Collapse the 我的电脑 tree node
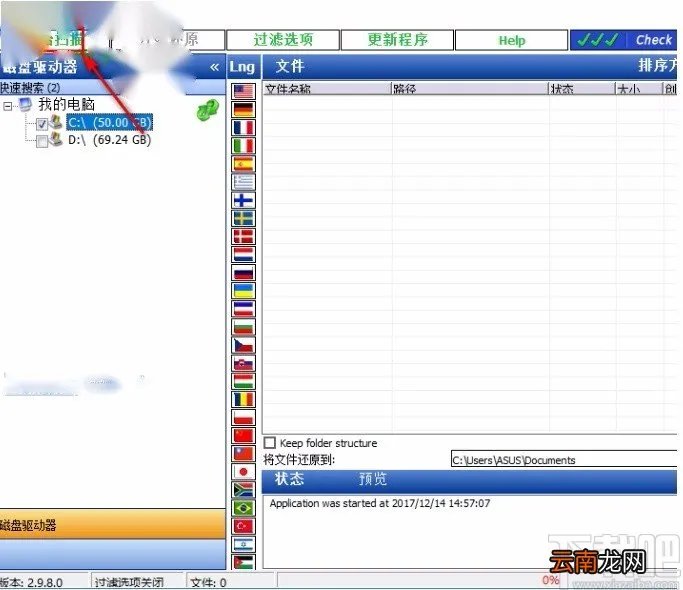 (x=7, y=105)
